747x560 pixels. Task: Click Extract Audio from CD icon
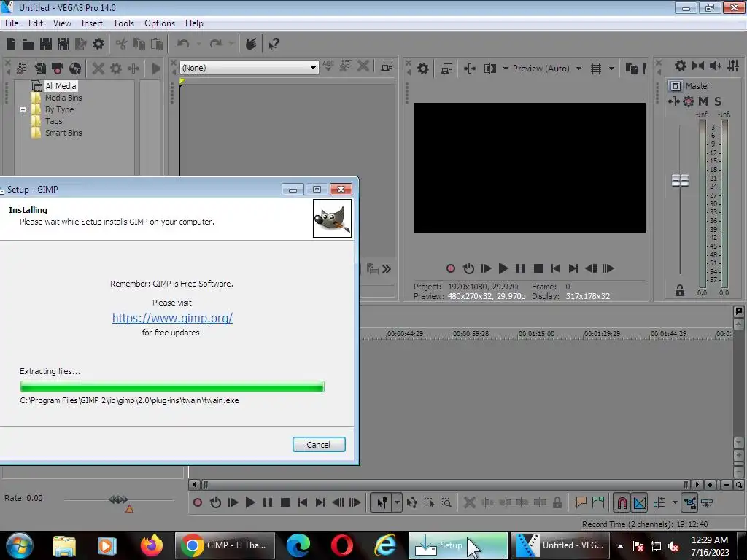(x=75, y=68)
